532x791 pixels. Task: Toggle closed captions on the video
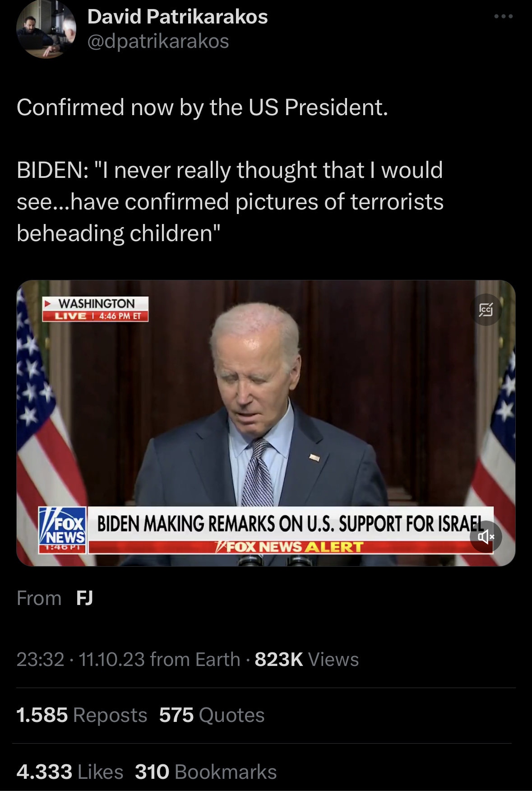486,310
